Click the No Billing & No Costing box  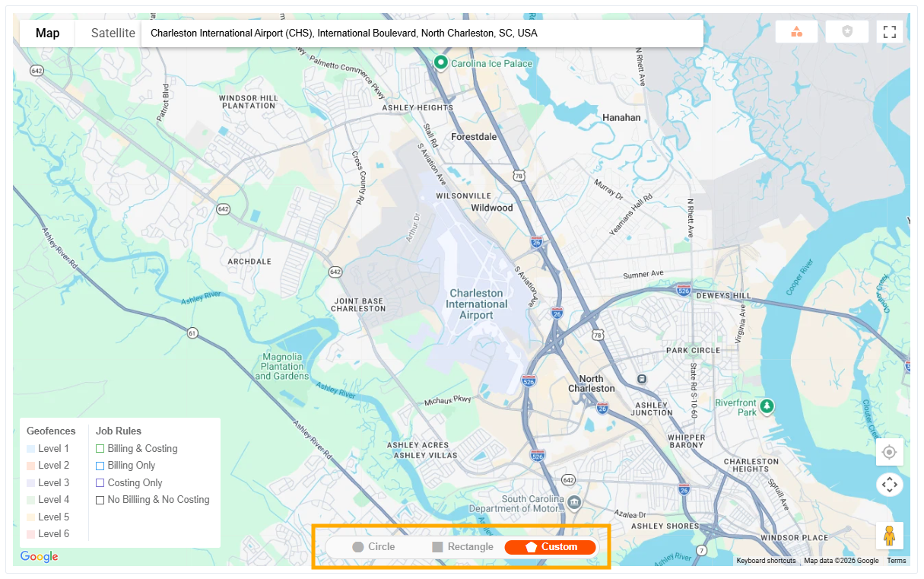coord(100,500)
